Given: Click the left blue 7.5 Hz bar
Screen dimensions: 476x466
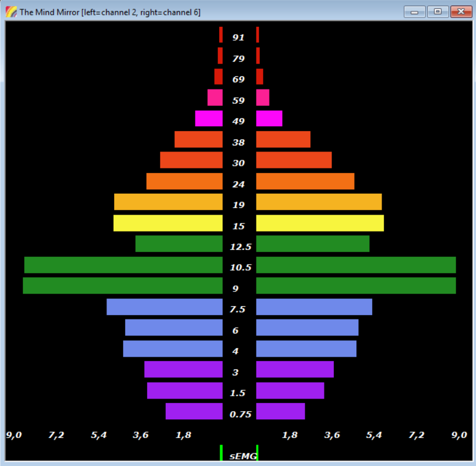Looking at the screenshot, I should pyautogui.click(x=165, y=307).
